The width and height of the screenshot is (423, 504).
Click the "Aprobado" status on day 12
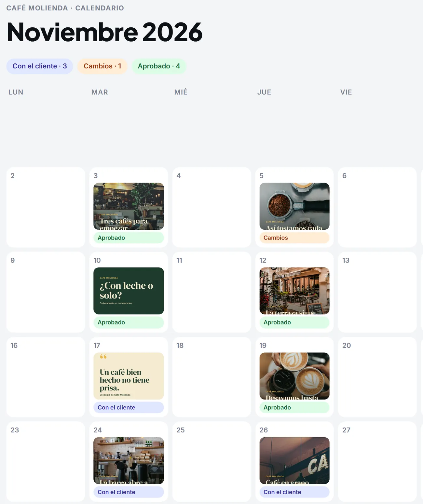pos(294,322)
